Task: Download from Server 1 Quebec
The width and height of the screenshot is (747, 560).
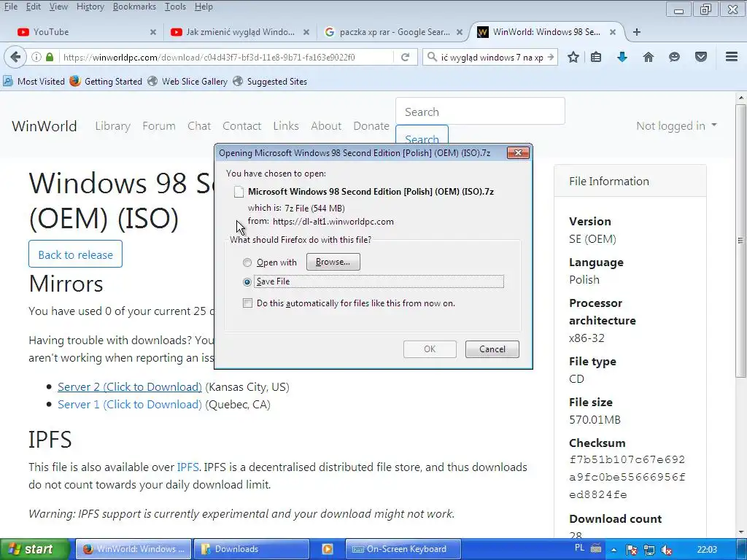Action: 130,404
